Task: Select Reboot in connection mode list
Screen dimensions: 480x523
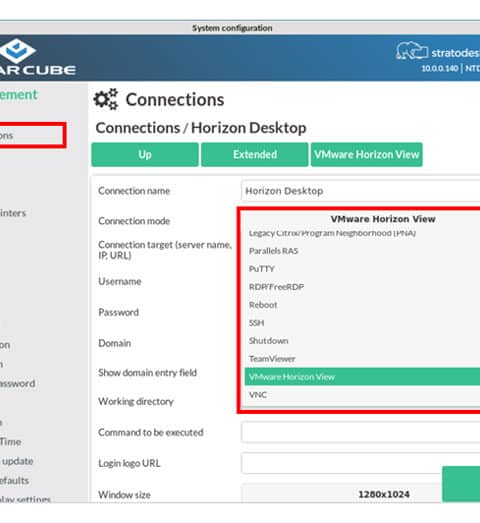Action: tap(263, 305)
